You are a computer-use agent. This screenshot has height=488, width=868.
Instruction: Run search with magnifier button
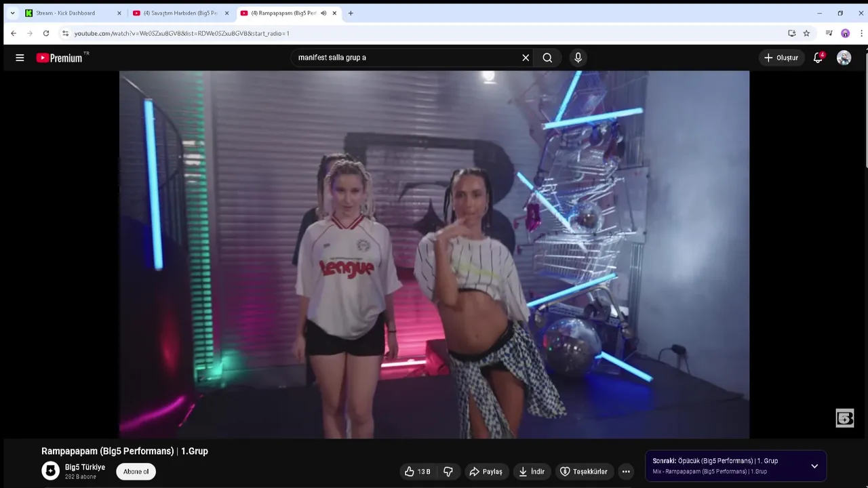[x=547, y=58]
